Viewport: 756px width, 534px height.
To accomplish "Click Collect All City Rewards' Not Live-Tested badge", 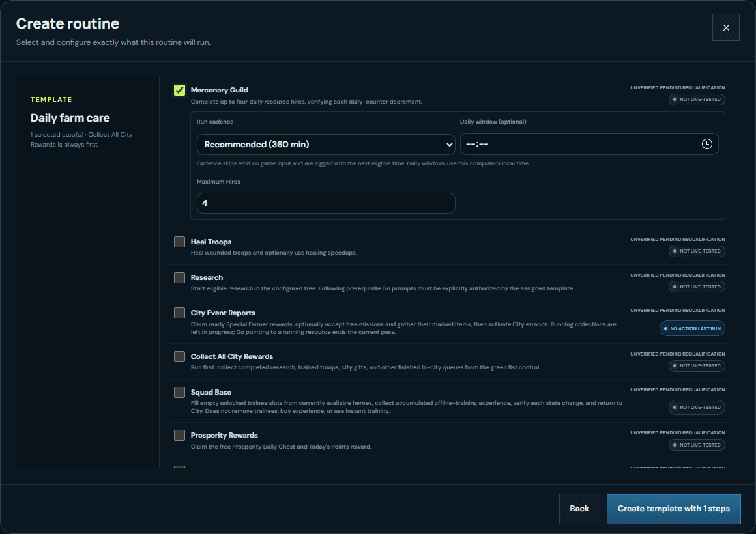I will 697,366.
